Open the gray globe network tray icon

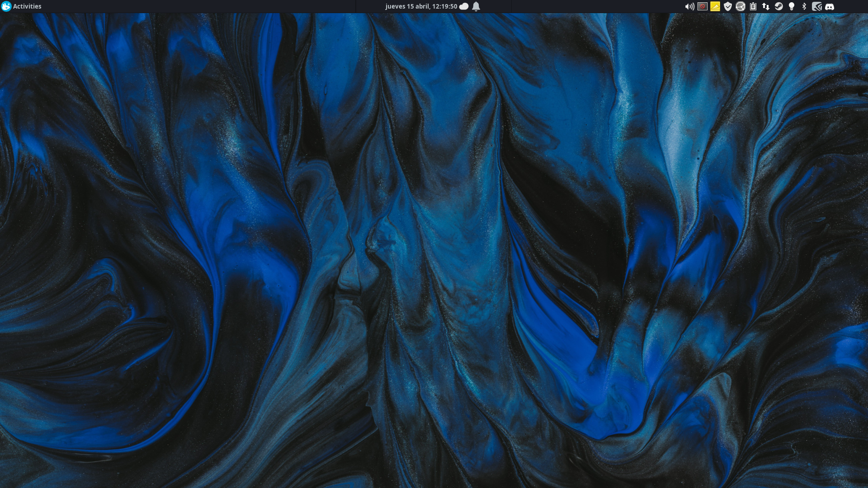click(740, 6)
